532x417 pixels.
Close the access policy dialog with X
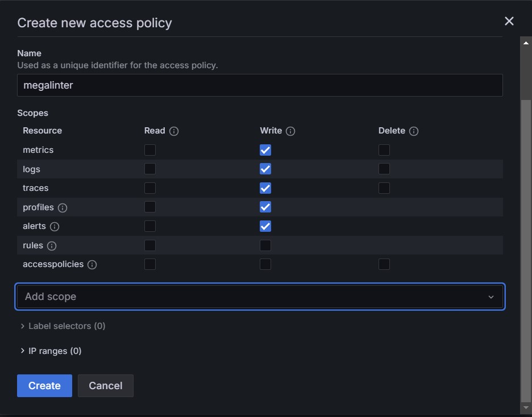click(x=509, y=21)
